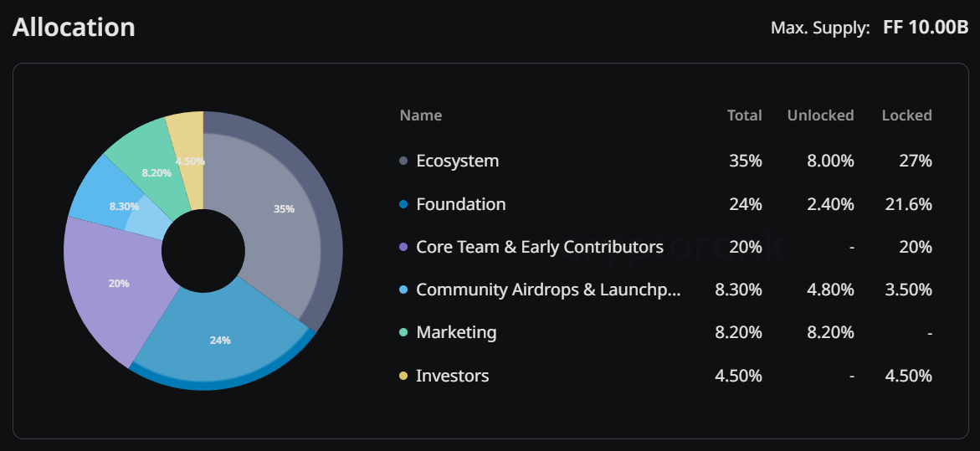Click the Foundation legend color dot

[403, 204]
